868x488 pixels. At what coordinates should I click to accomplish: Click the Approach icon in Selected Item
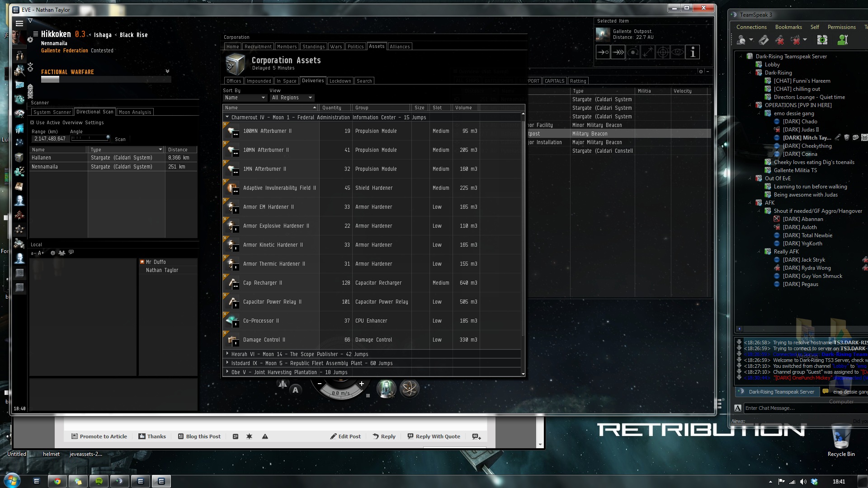[x=603, y=52]
